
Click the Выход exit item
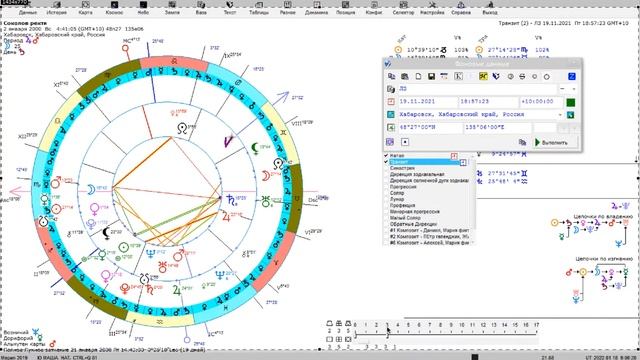coord(490,8)
